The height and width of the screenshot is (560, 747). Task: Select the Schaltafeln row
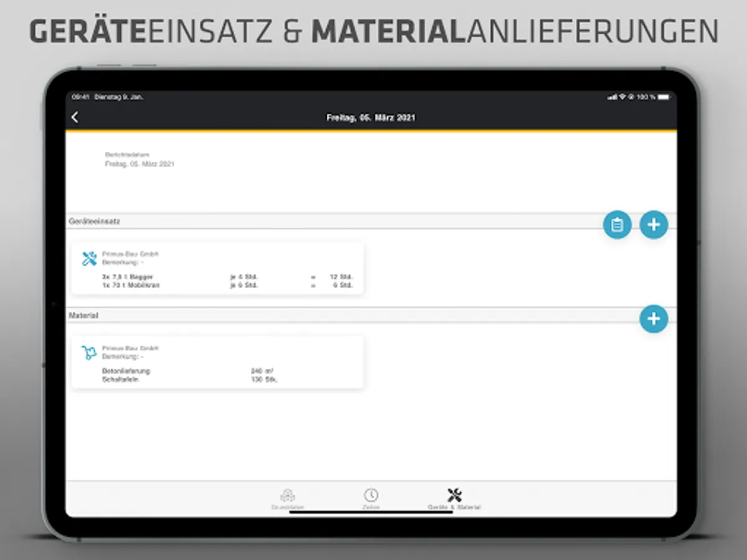tap(190, 380)
